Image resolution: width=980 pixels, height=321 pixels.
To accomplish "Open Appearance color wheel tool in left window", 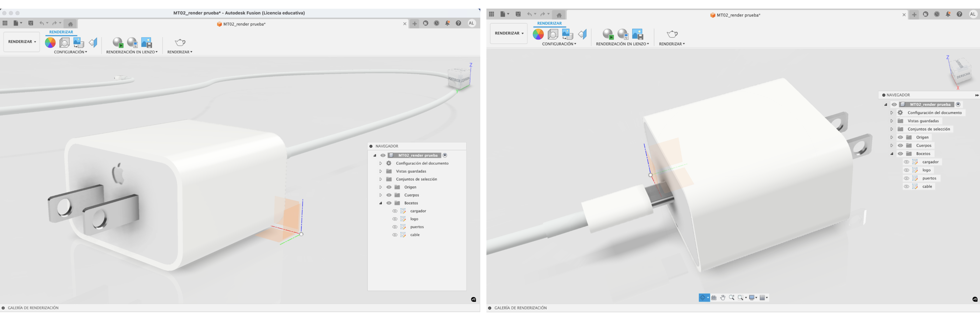I will (50, 43).
